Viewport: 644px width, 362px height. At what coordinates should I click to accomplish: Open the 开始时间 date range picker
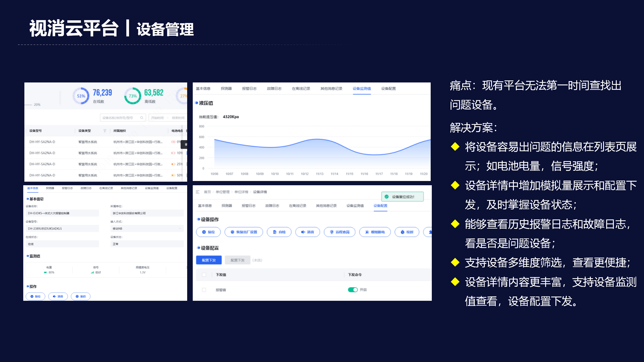tap(157, 118)
